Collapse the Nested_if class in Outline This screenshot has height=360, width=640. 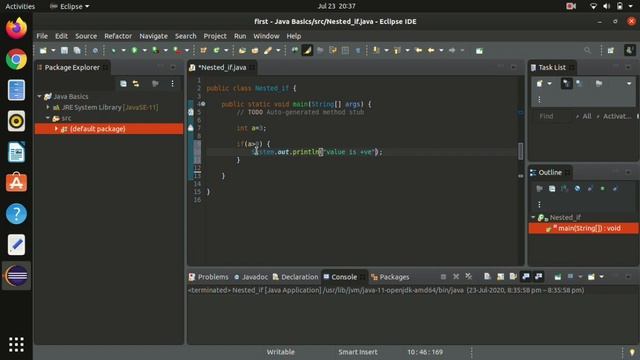pyautogui.click(x=533, y=218)
